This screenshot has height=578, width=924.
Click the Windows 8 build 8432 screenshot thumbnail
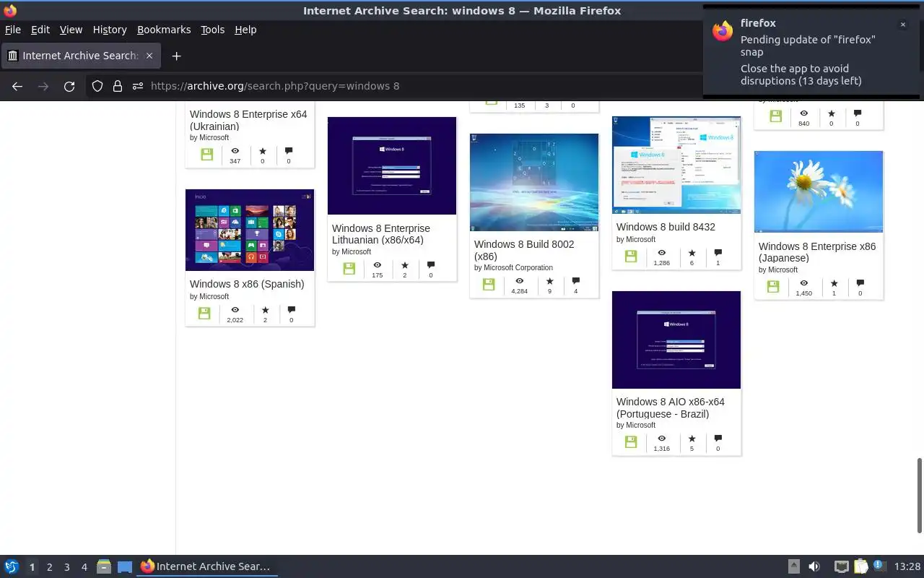click(676, 165)
